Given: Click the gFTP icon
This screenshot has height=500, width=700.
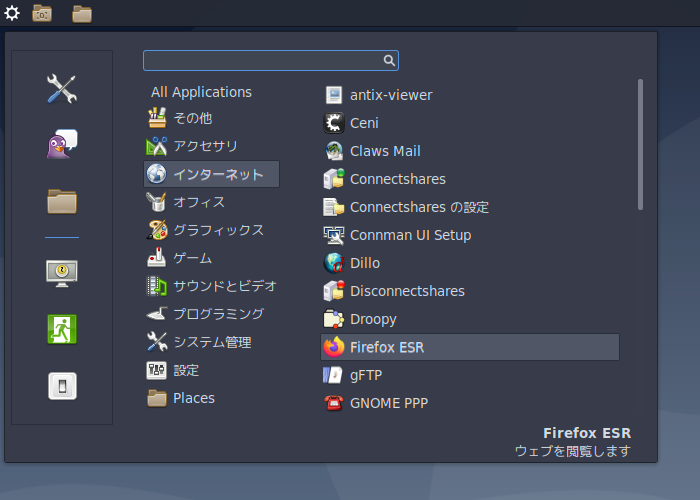Looking at the screenshot, I should 333,375.
